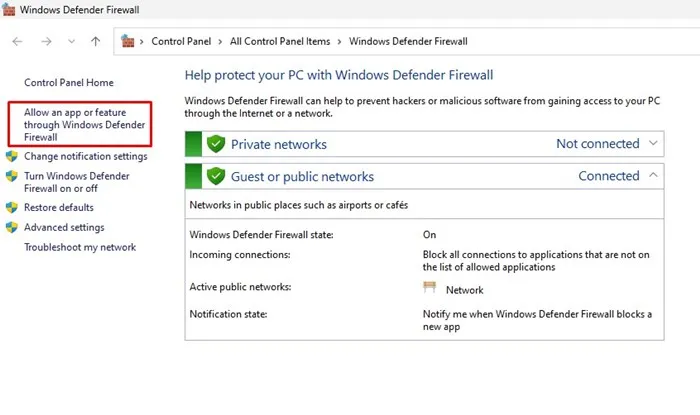Click the Change notification settings link
This screenshot has width=700, height=415.
click(x=85, y=157)
